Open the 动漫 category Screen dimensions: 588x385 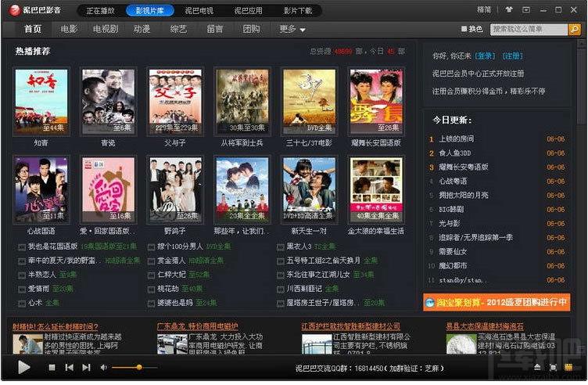142,29
